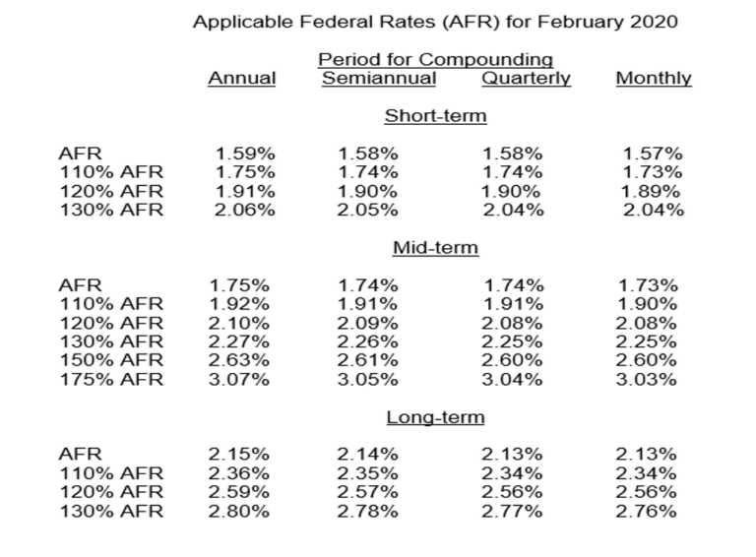Screen dimensions: 756x557
Task: Select the 175% AFR row label
Action: tap(109, 381)
